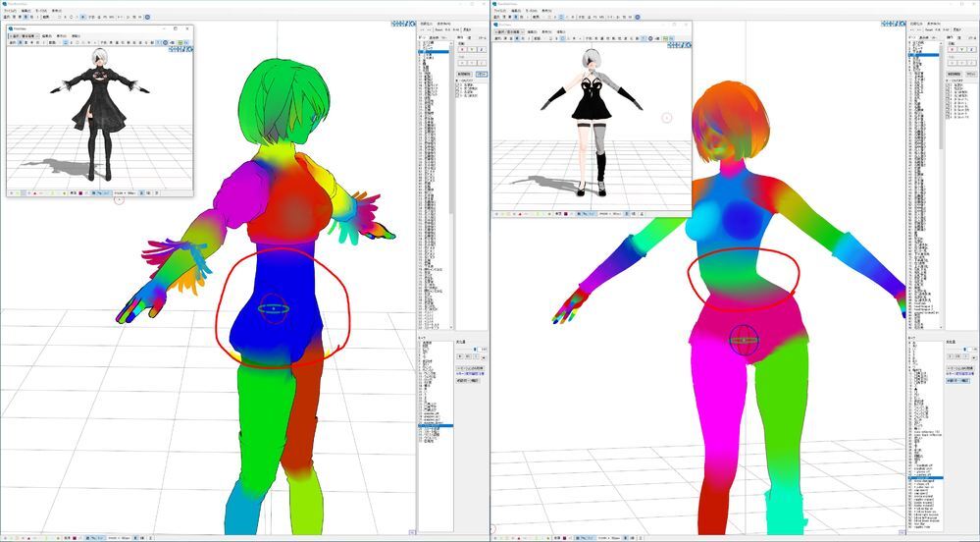Toggle top checkbox in left panel link list
The width and height of the screenshot is (980, 542).
457,83
